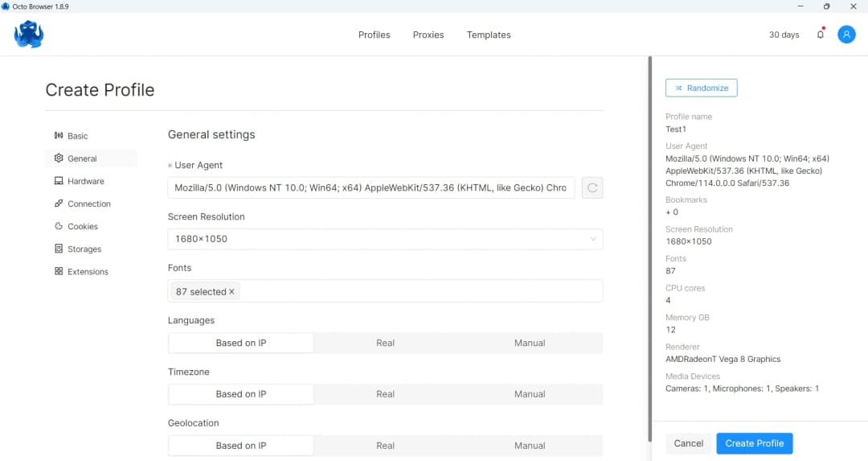
Task: Set Timezone to Manual
Action: (x=530, y=394)
